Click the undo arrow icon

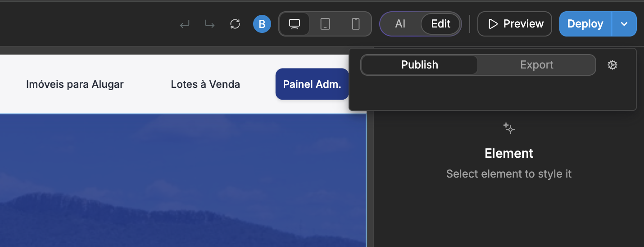click(x=185, y=24)
